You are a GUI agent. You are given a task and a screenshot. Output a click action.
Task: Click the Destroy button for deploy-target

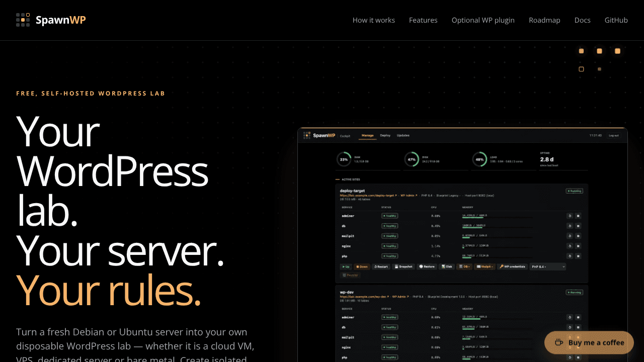click(x=350, y=275)
